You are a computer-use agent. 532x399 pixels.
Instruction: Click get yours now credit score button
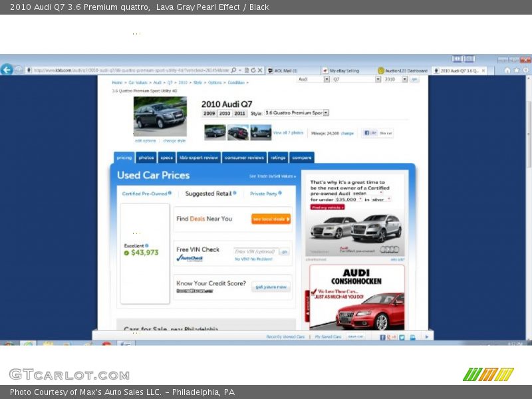point(271,287)
